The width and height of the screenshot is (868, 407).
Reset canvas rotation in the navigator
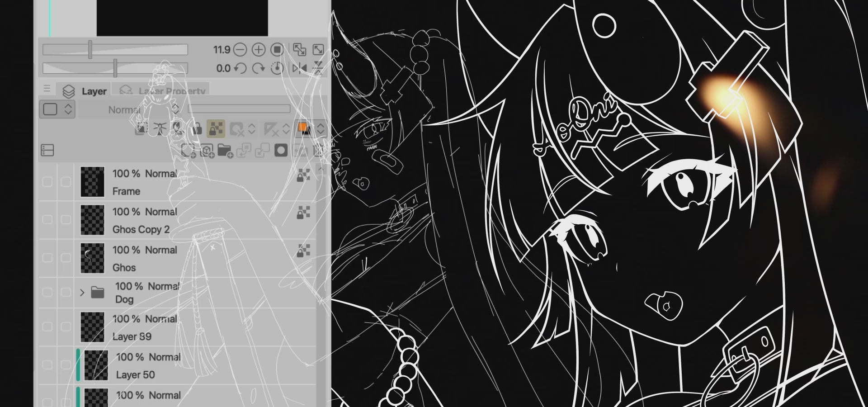277,68
